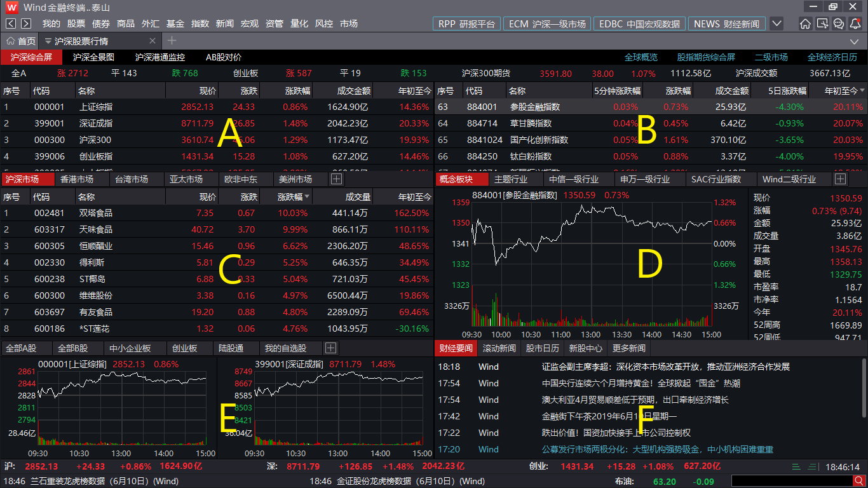
Task: Open the 沪深股票行情 tab dropdown triangle
Action: (48, 41)
